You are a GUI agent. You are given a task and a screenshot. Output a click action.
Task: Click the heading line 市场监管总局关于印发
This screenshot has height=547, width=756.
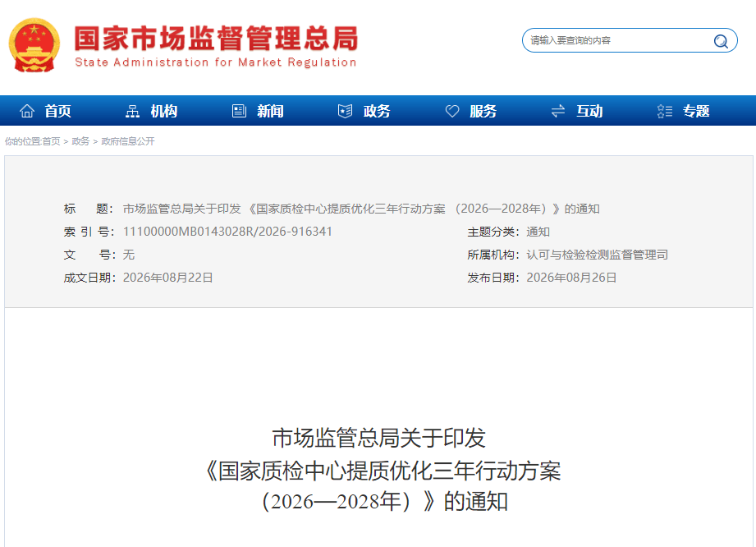(x=378, y=438)
